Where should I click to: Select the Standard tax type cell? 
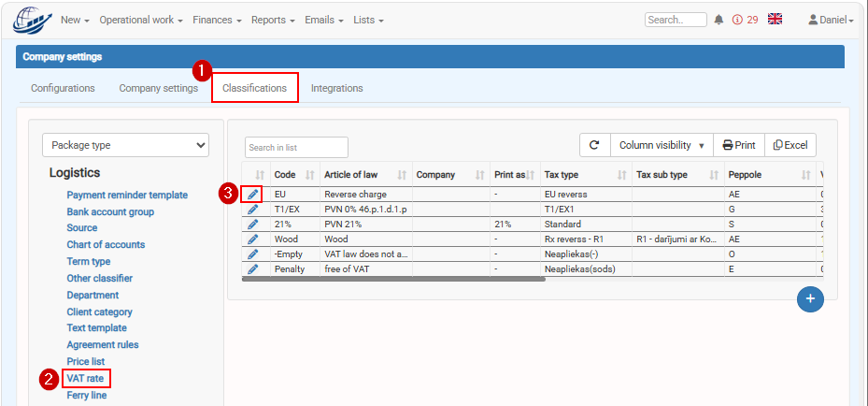[586, 225]
